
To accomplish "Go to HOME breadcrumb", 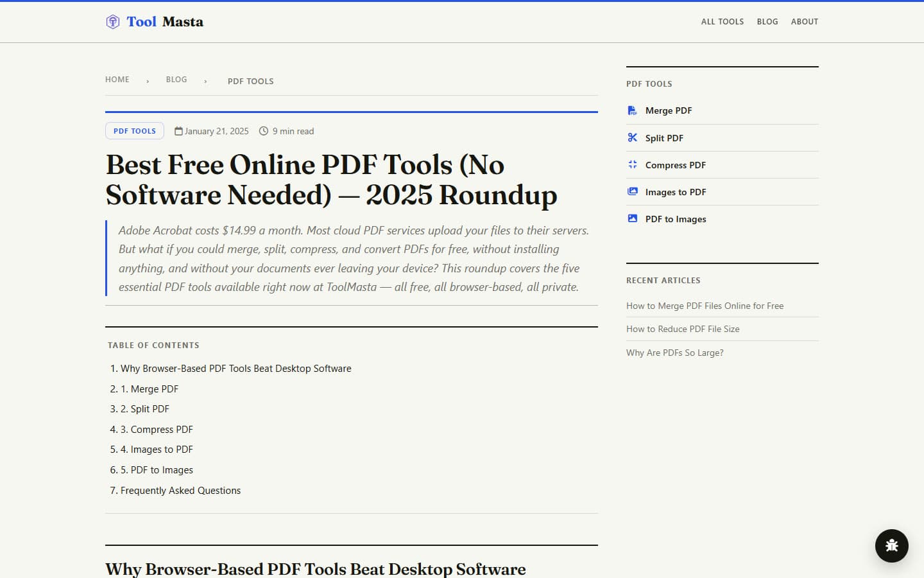I will point(117,80).
